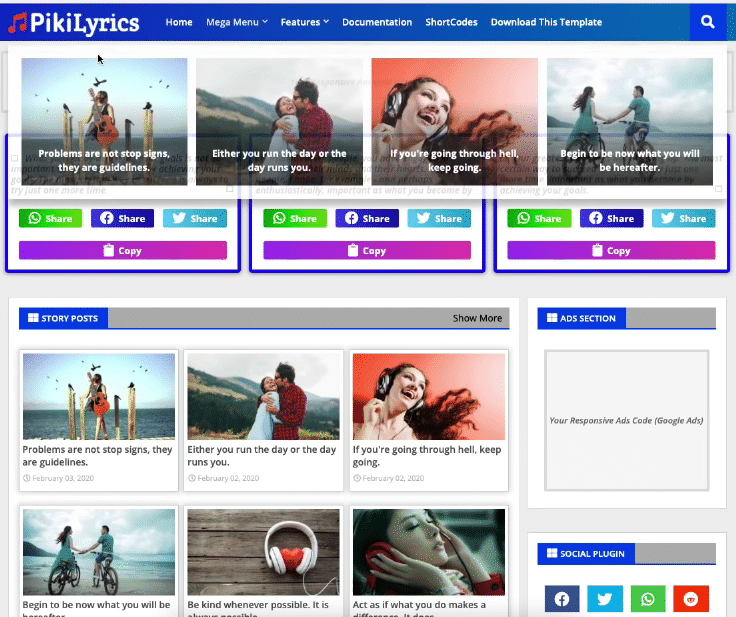Viewport: 736px width, 617px height.
Task: Open Documentation menu item
Action: point(377,22)
